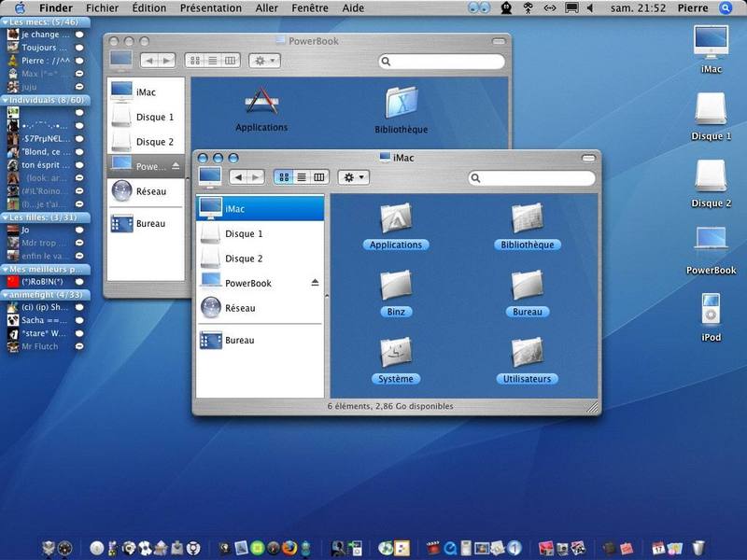Image resolution: width=747 pixels, height=560 pixels.
Task: Select Bureau in iMac window sidebar
Action: [x=261, y=340]
